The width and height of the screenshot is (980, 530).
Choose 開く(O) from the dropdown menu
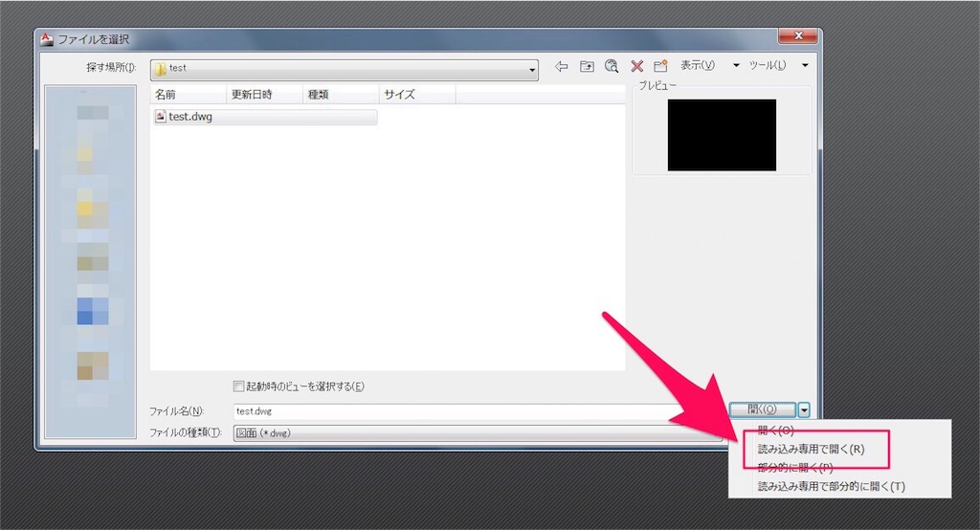[x=775, y=431]
